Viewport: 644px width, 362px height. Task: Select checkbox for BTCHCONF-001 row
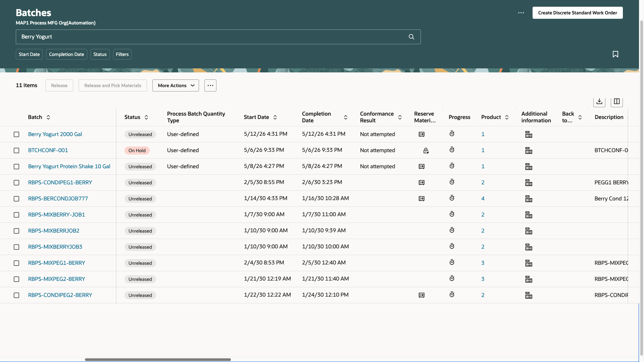[16, 150]
